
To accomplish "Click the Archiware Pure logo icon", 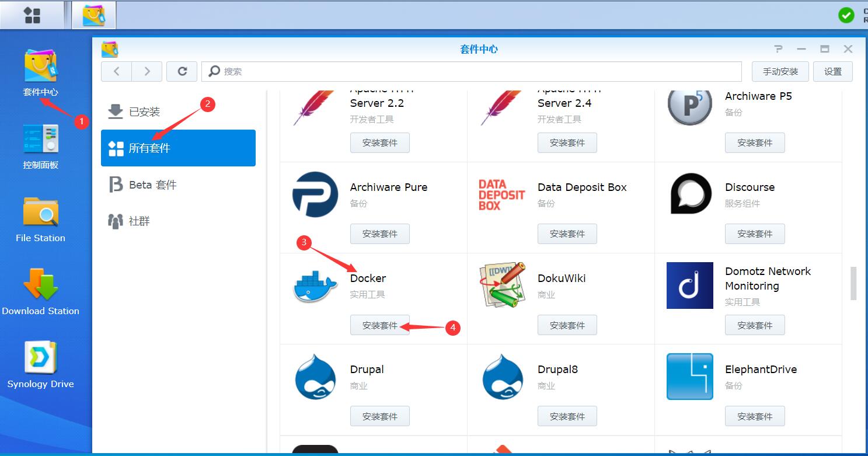I will point(315,194).
